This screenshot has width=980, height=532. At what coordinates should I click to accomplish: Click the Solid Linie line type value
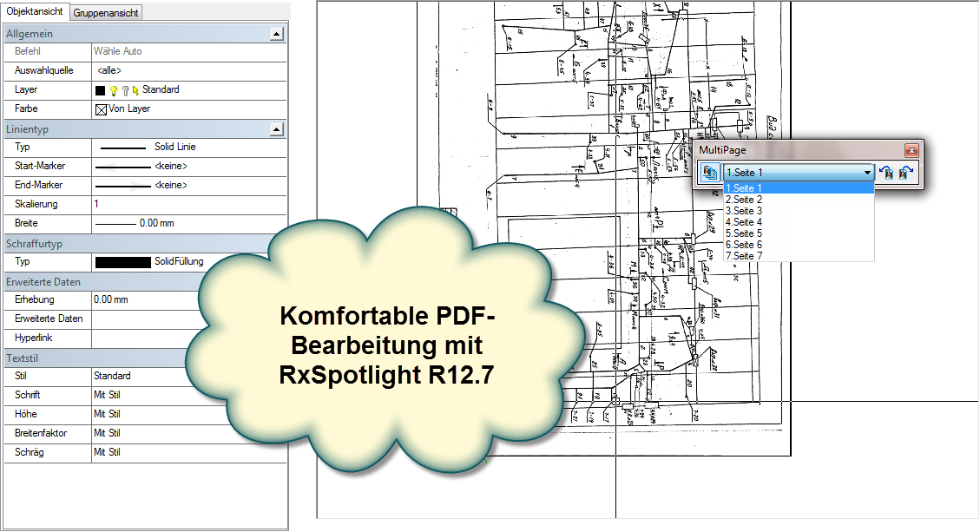tap(175, 147)
